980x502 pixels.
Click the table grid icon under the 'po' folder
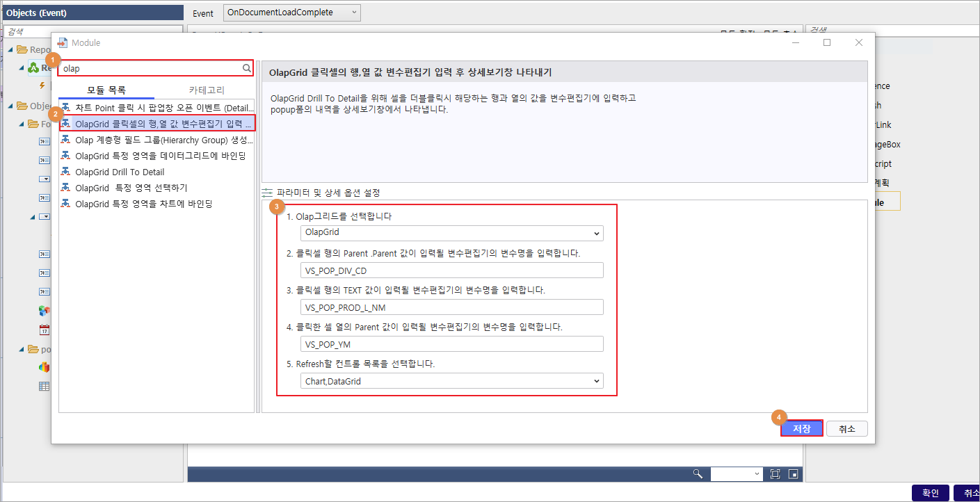coord(44,386)
